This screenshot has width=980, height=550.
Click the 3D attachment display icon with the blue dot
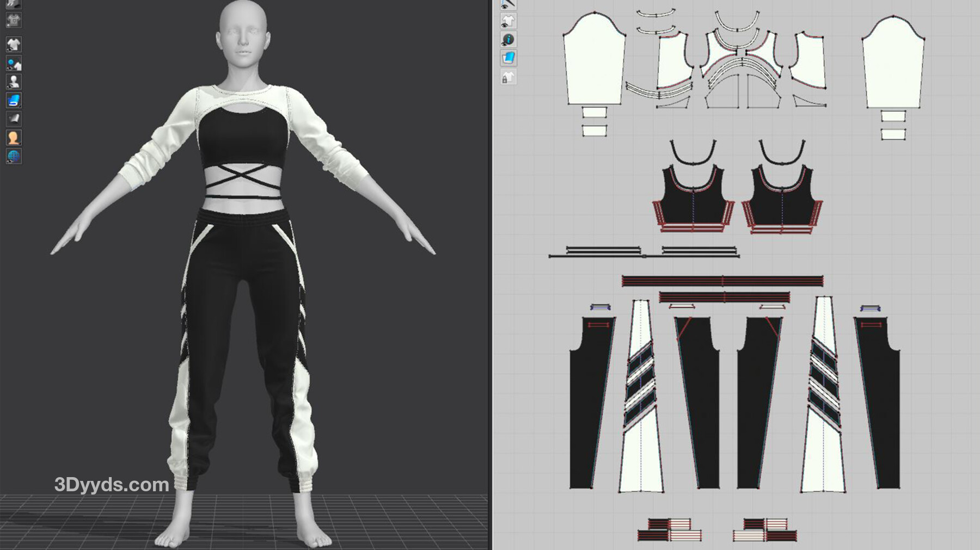tap(14, 63)
